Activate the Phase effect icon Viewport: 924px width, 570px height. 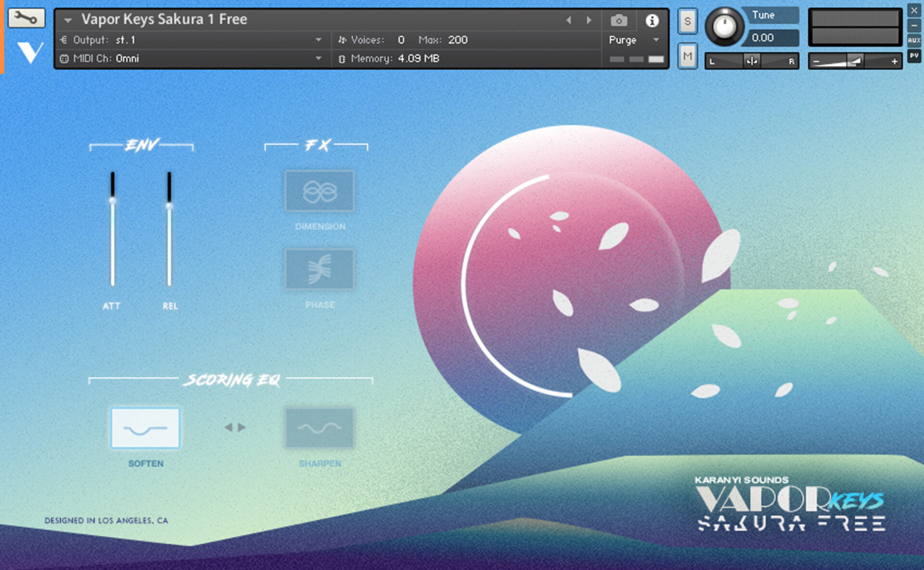(x=319, y=269)
